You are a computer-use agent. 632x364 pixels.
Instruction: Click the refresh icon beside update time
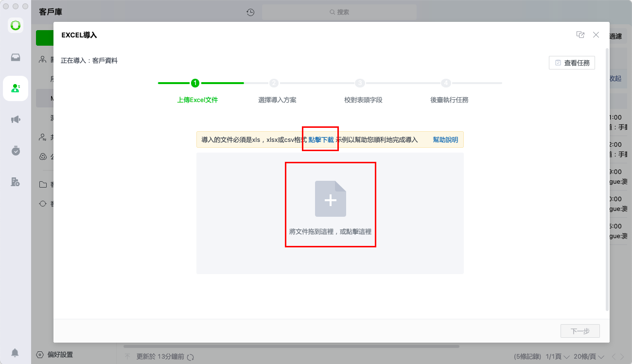tap(191, 357)
